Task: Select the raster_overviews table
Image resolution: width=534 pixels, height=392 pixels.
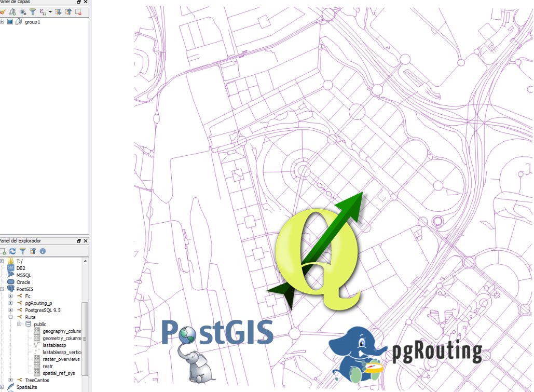Action: (61, 359)
